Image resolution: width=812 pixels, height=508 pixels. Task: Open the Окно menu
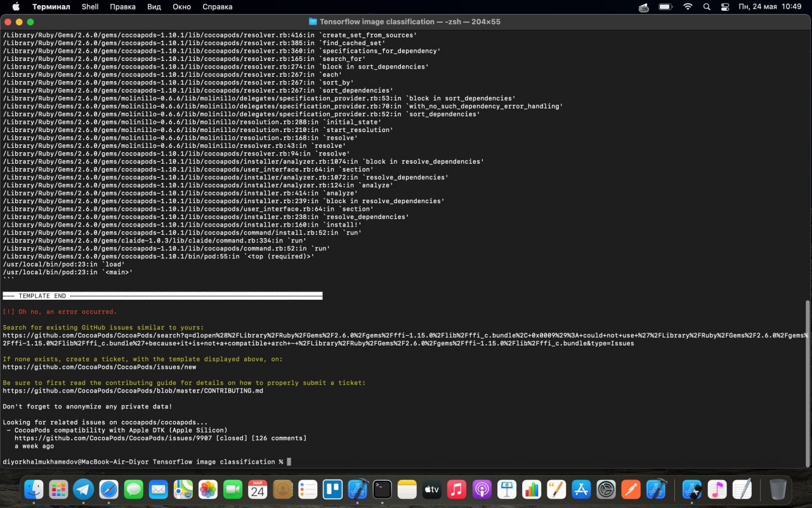tap(181, 6)
